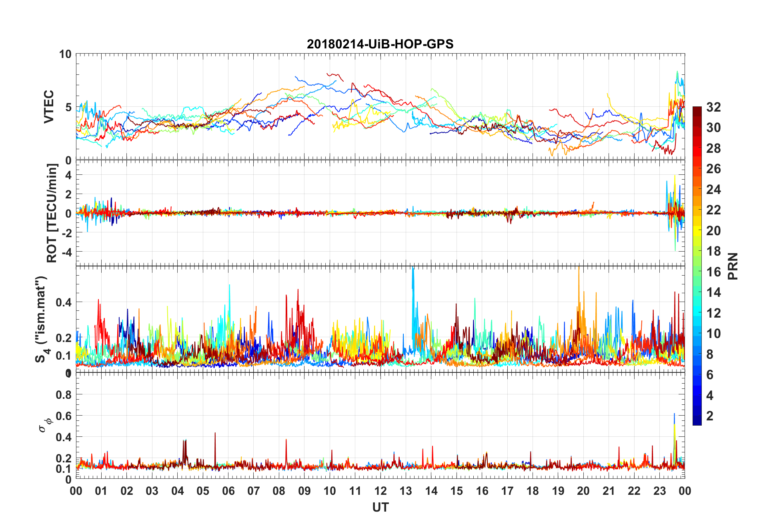This screenshot has width=761, height=532.
Task: Select the VTEC y-axis label
Action: coord(49,107)
